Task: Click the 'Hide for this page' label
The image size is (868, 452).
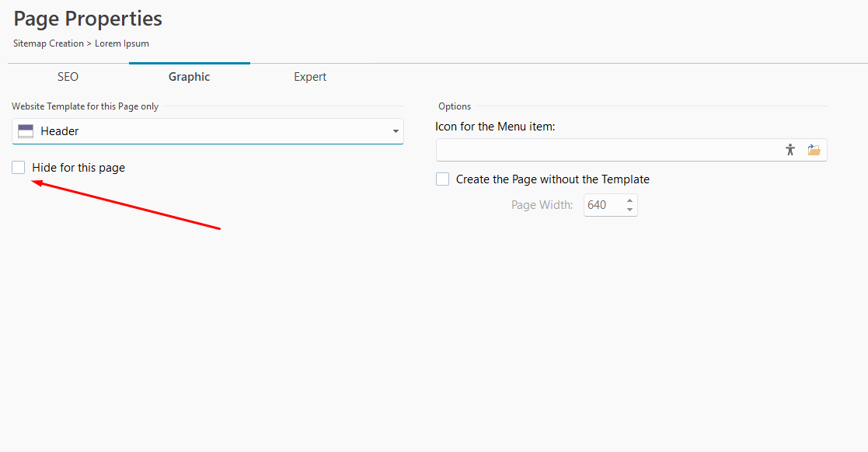Action: [x=78, y=168]
